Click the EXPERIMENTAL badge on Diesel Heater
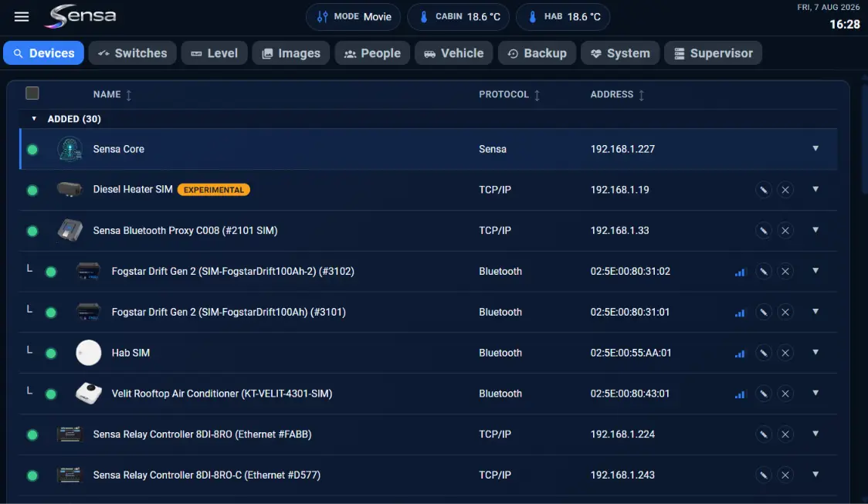Image resolution: width=868 pixels, height=504 pixels. [x=214, y=190]
